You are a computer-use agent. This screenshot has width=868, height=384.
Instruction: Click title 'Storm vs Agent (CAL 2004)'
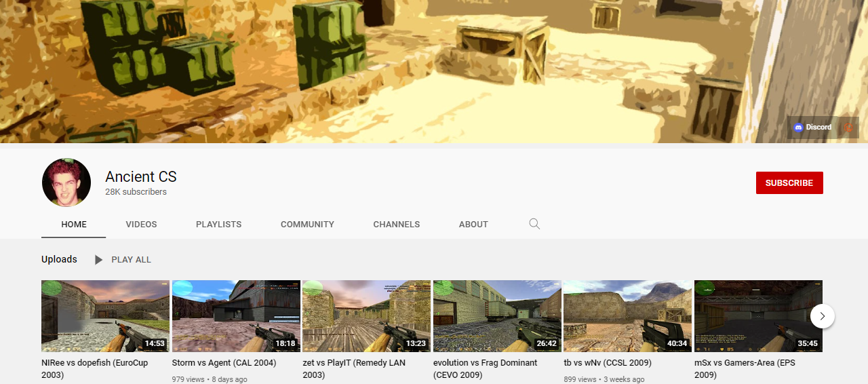click(224, 363)
